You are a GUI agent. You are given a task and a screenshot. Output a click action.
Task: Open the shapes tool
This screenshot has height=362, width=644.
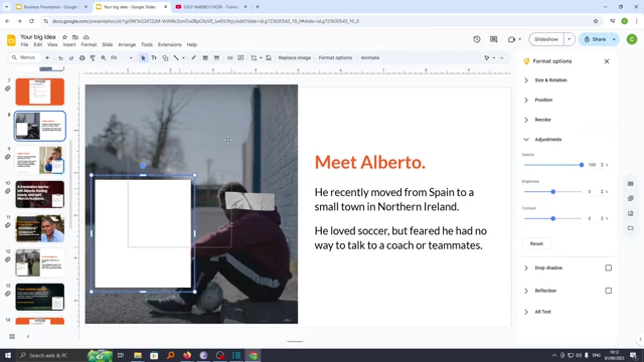coord(165,58)
